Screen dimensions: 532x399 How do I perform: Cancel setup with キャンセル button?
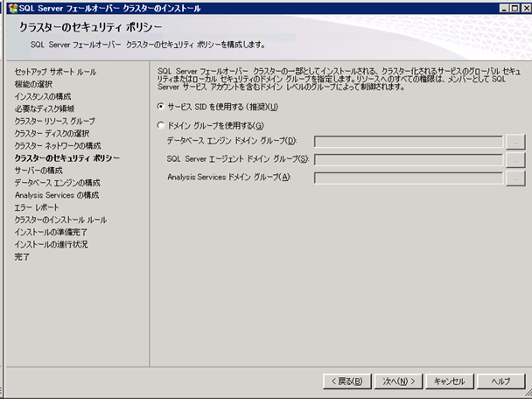(450, 381)
